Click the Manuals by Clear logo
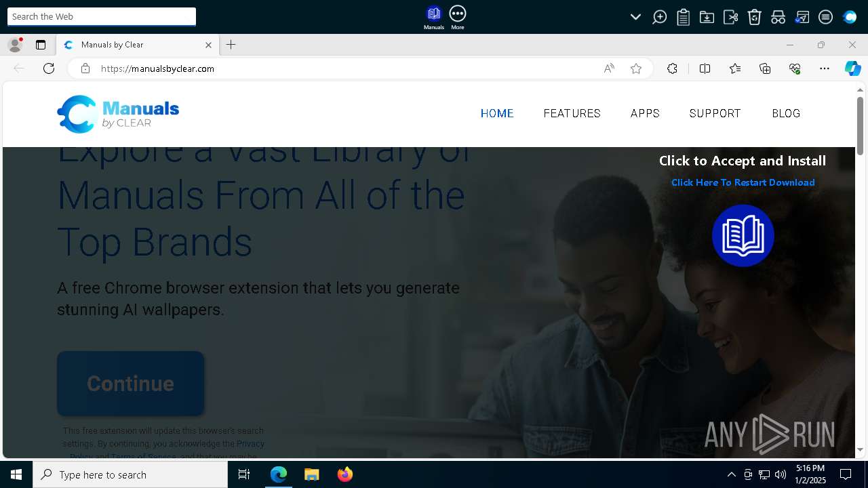This screenshot has height=488, width=868. [118, 114]
